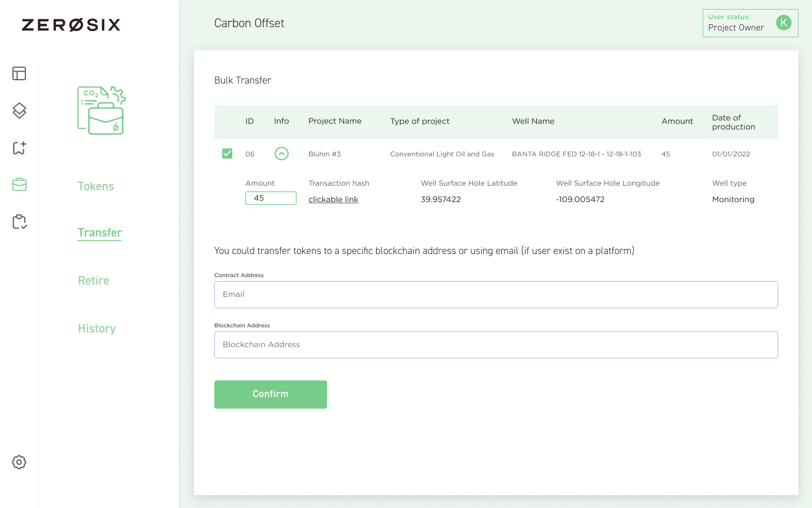Screen dimensions: 812x508
Task: Open the clipboard checkmark sidebar icon
Action: pyautogui.click(x=19, y=222)
